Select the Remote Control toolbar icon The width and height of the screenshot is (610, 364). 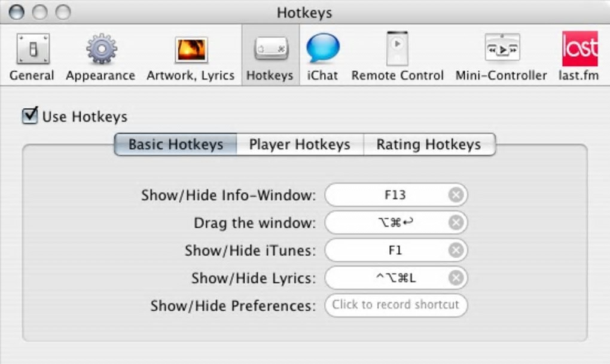pyautogui.click(x=397, y=50)
